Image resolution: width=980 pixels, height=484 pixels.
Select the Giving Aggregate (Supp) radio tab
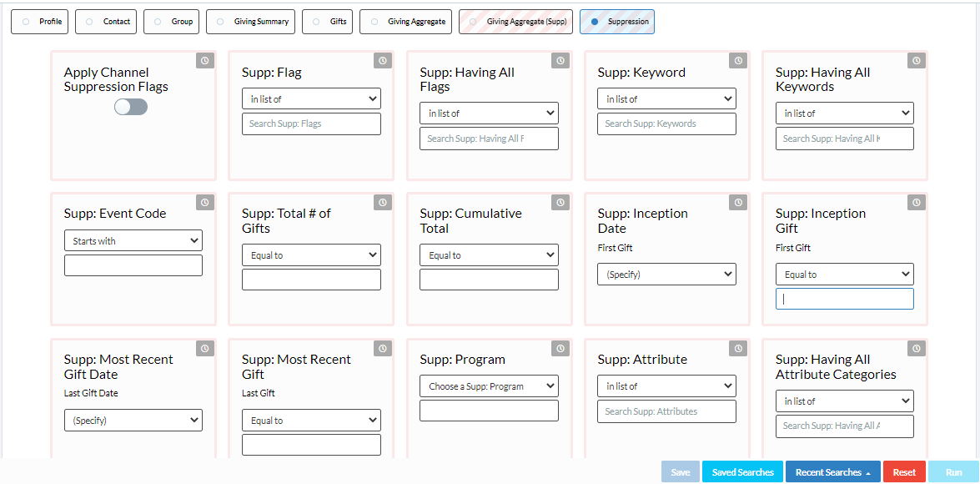pos(515,21)
